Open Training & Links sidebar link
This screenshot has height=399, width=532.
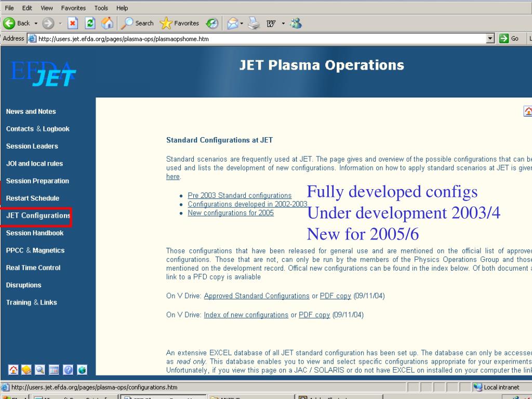[x=31, y=302]
